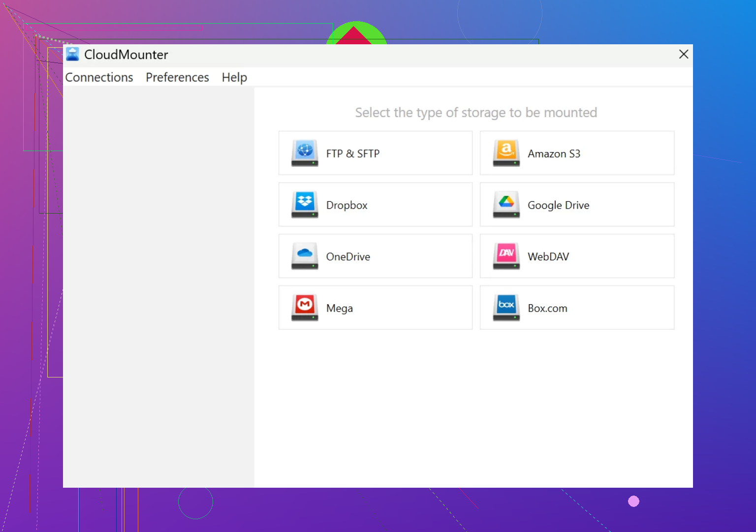
Task: Select the "FTP & SFTP" text label
Action: (352, 154)
